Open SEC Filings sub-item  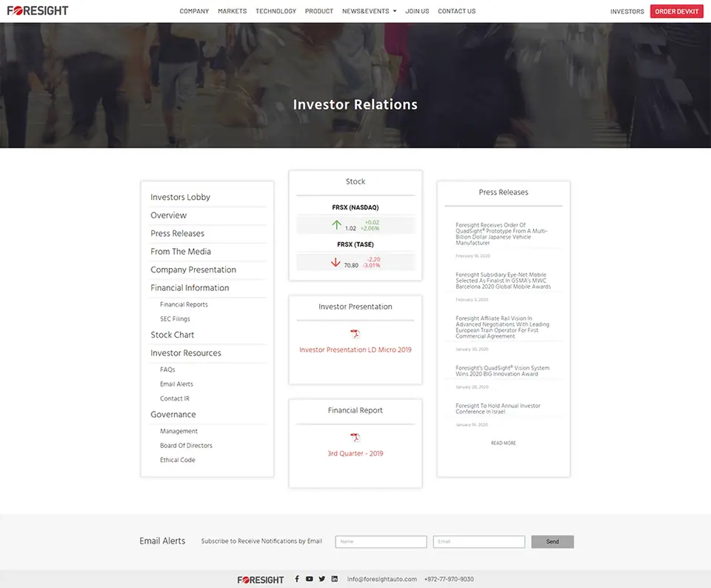[175, 319]
